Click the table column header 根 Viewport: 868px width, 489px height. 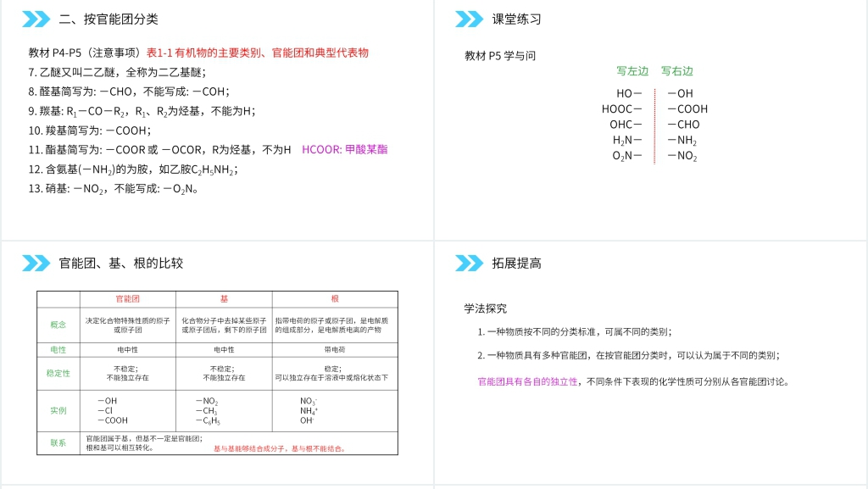(335, 298)
